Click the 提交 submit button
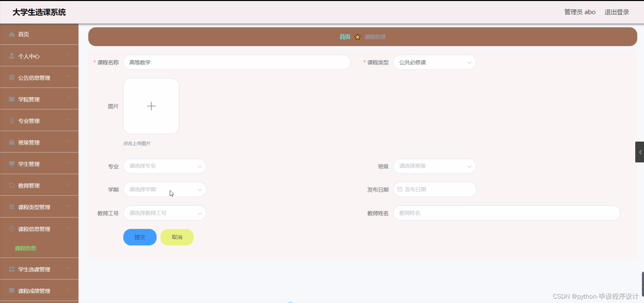This screenshot has width=644, height=303. [139, 237]
